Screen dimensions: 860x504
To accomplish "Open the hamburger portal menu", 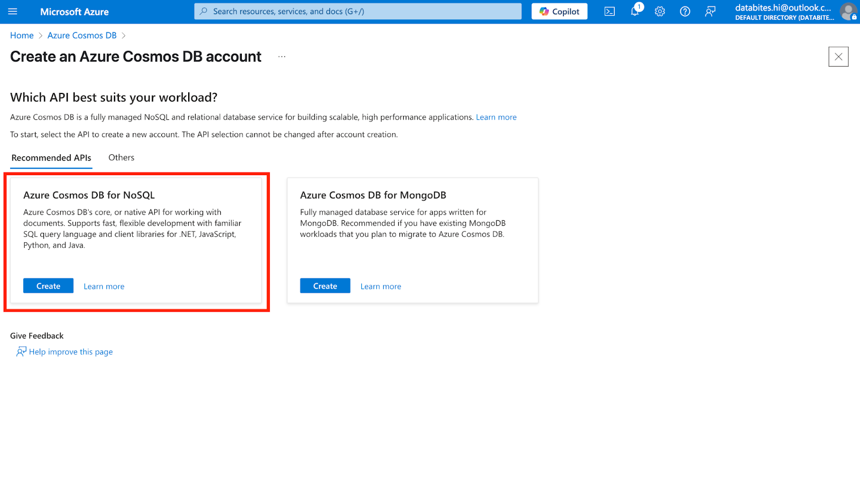I will [x=13, y=11].
